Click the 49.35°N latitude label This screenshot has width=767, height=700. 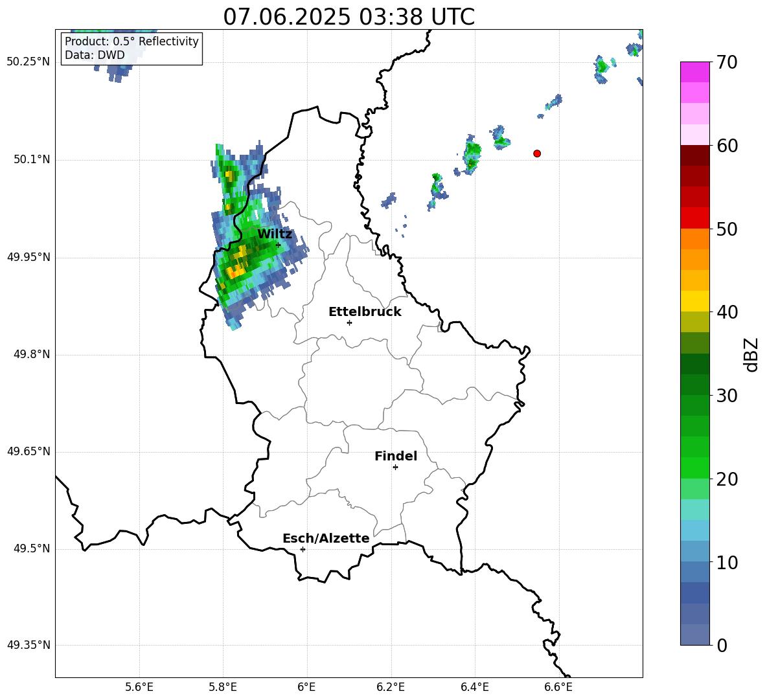pos(29,645)
